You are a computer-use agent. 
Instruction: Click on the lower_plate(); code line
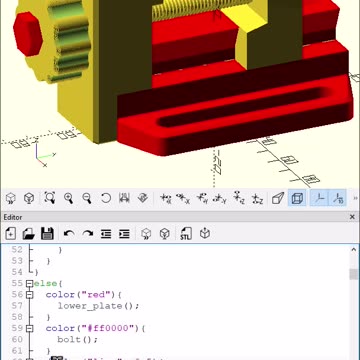pyautogui.click(x=98, y=306)
